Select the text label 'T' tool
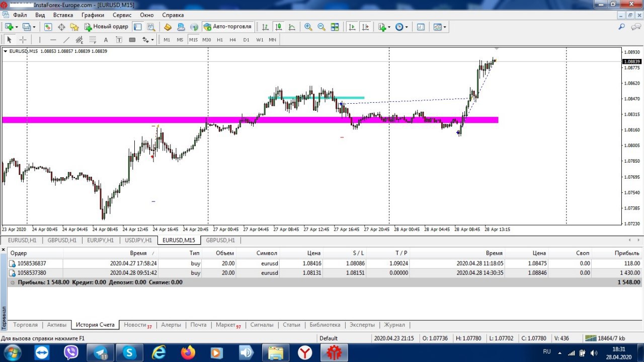This screenshot has width=644, height=362. pos(119,40)
